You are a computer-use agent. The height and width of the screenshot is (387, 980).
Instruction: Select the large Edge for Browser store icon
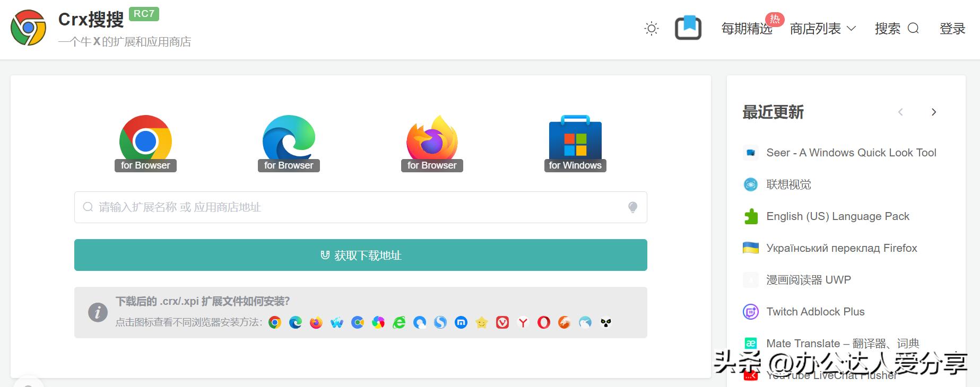tap(289, 143)
